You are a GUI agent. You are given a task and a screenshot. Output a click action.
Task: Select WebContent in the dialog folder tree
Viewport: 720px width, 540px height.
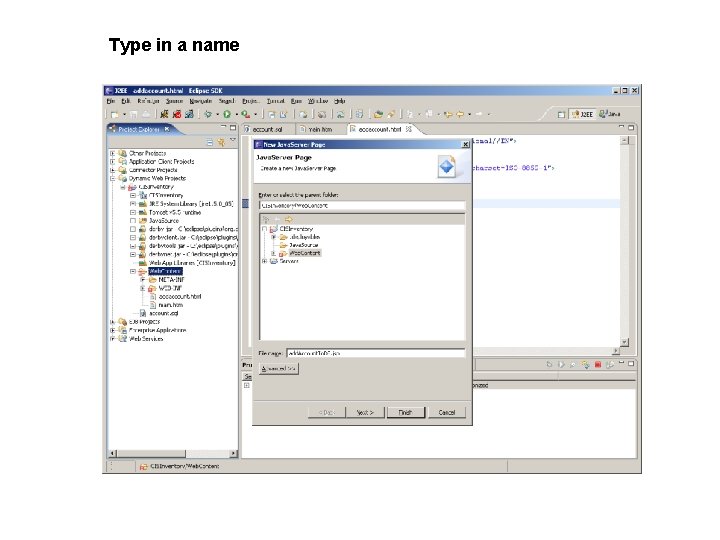pos(305,253)
